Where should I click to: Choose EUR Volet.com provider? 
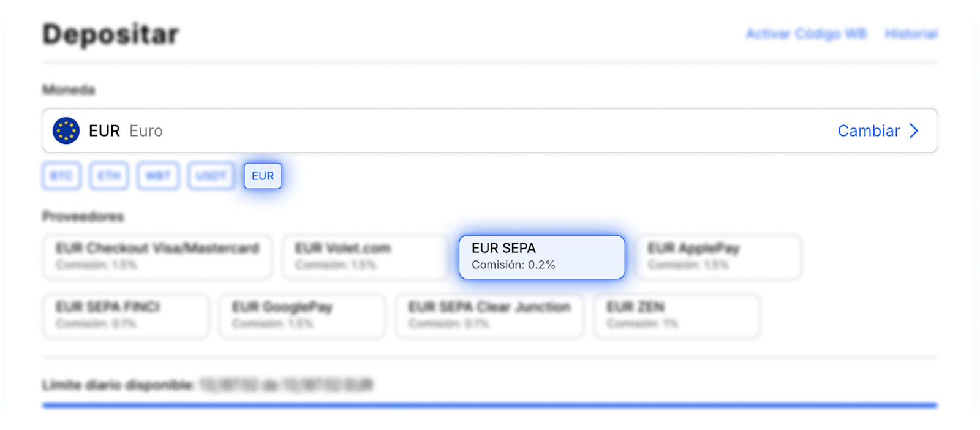pos(365,257)
